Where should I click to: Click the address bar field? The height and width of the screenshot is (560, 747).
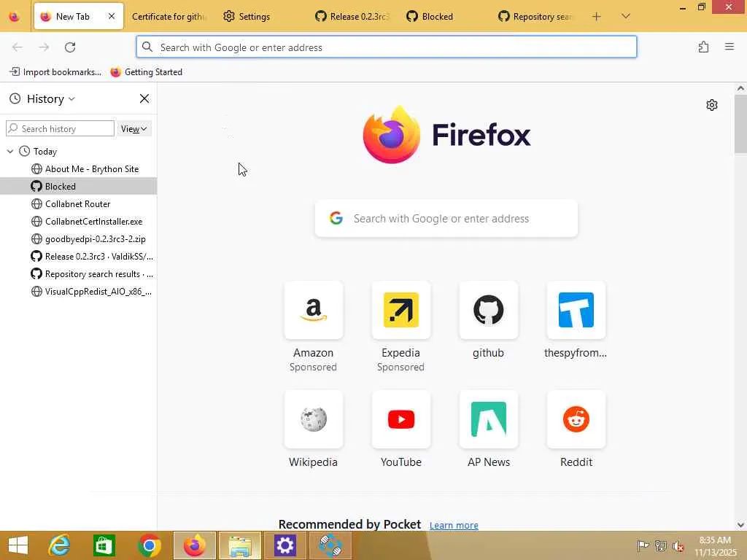tap(387, 47)
